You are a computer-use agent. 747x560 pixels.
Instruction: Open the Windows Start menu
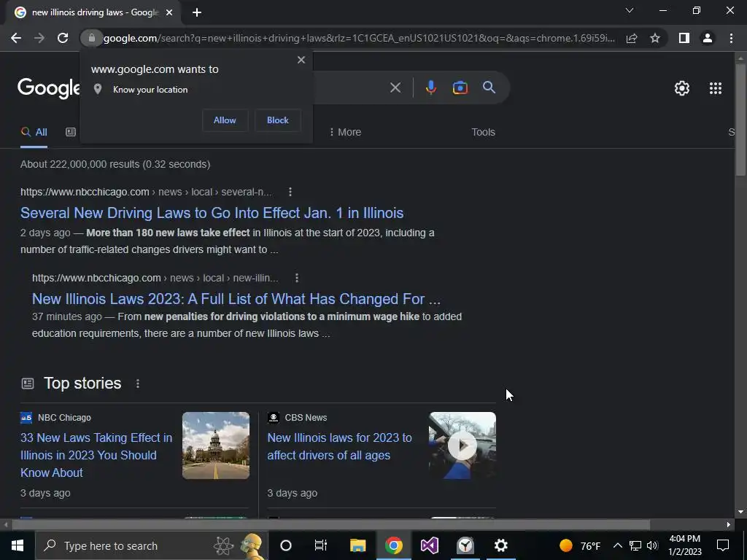tap(18, 545)
